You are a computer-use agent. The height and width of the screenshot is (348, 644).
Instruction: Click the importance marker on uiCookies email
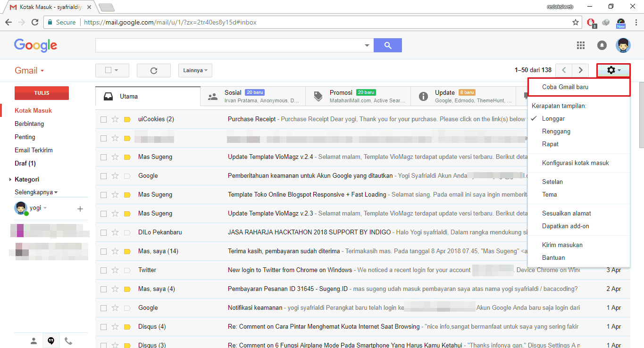pyautogui.click(x=127, y=119)
